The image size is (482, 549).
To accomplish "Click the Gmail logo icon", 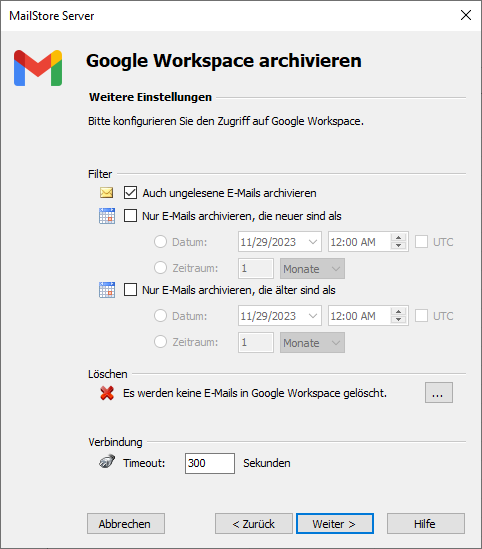I will tap(38, 68).
